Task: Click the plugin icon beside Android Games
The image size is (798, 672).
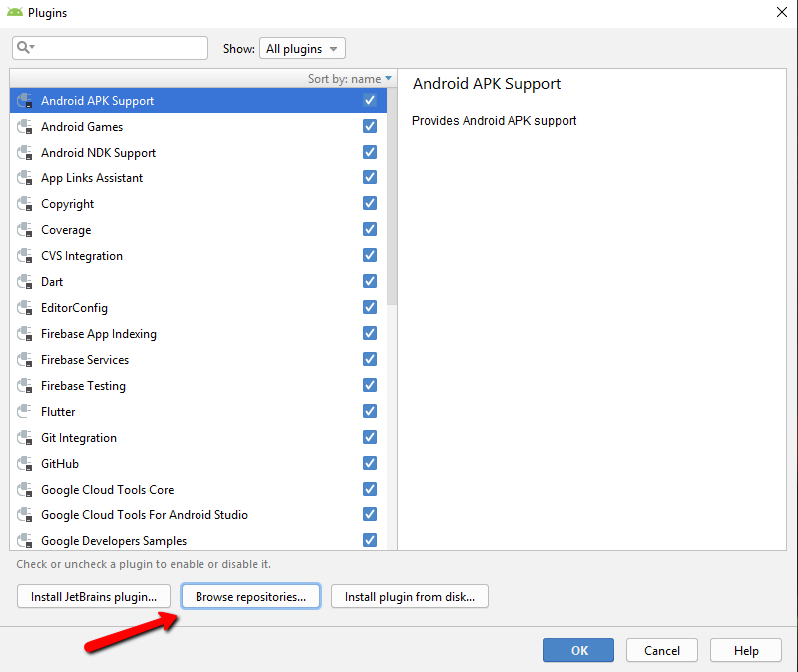Action: click(x=24, y=127)
